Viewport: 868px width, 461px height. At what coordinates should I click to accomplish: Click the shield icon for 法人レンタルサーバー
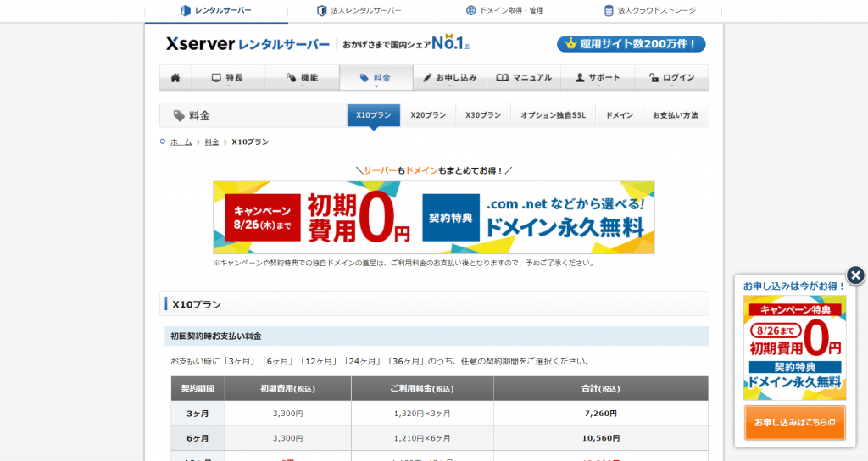(x=321, y=10)
